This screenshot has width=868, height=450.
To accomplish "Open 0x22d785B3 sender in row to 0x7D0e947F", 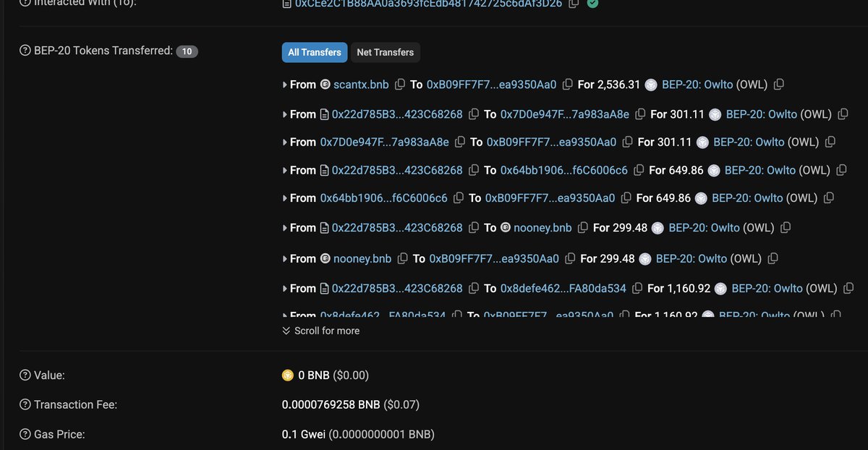I will (397, 114).
